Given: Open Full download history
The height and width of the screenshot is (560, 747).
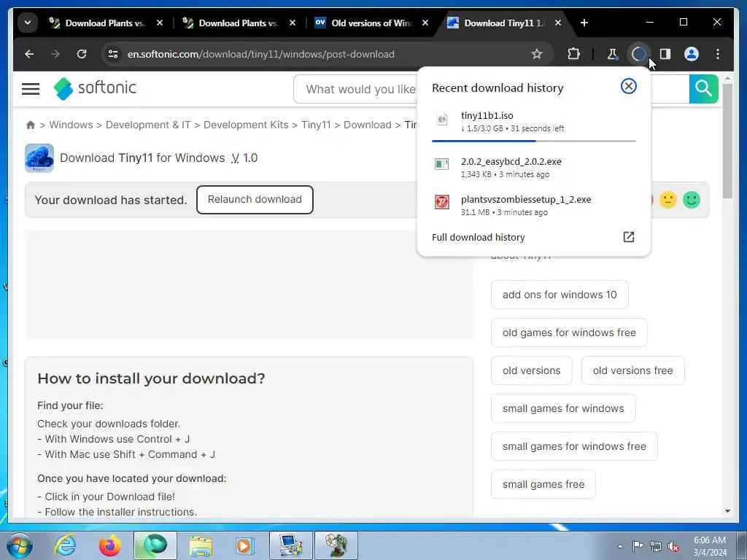Looking at the screenshot, I should [533, 237].
